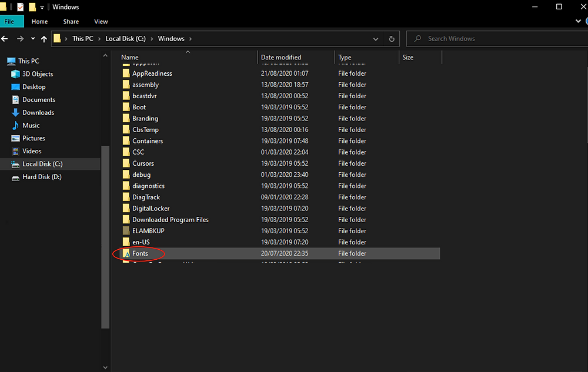Expand chevron after Windows breadcrumb
This screenshot has height=372, width=588.
tap(191, 39)
